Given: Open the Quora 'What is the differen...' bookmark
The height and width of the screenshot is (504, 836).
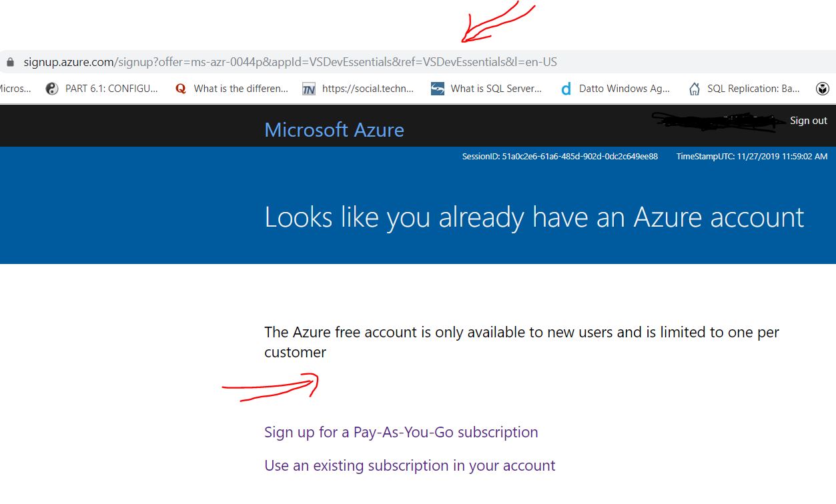Looking at the screenshot, I should [231, 88].
